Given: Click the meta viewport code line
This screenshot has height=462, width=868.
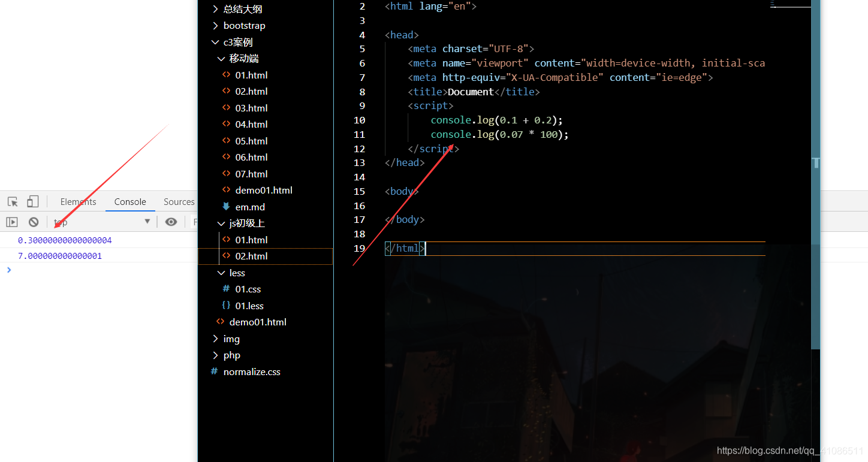Looking at the screenshot, I should (x=586, y=63).
